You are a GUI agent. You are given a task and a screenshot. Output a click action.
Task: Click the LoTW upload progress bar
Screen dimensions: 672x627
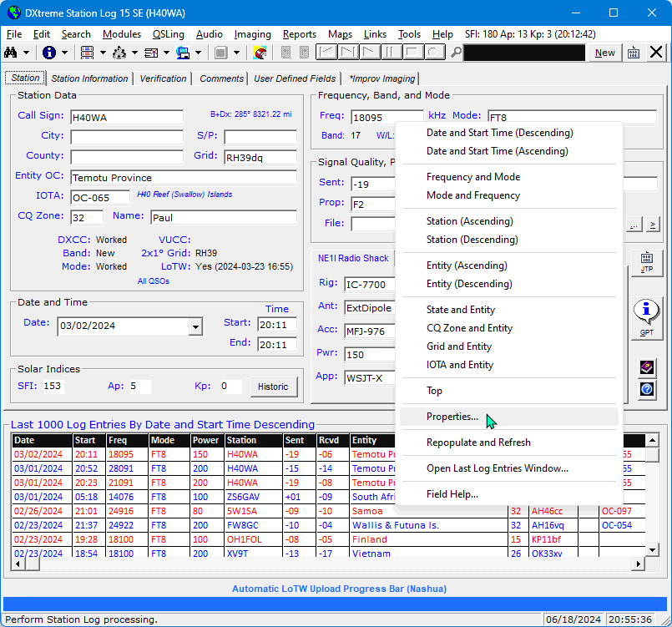(336, 604)
